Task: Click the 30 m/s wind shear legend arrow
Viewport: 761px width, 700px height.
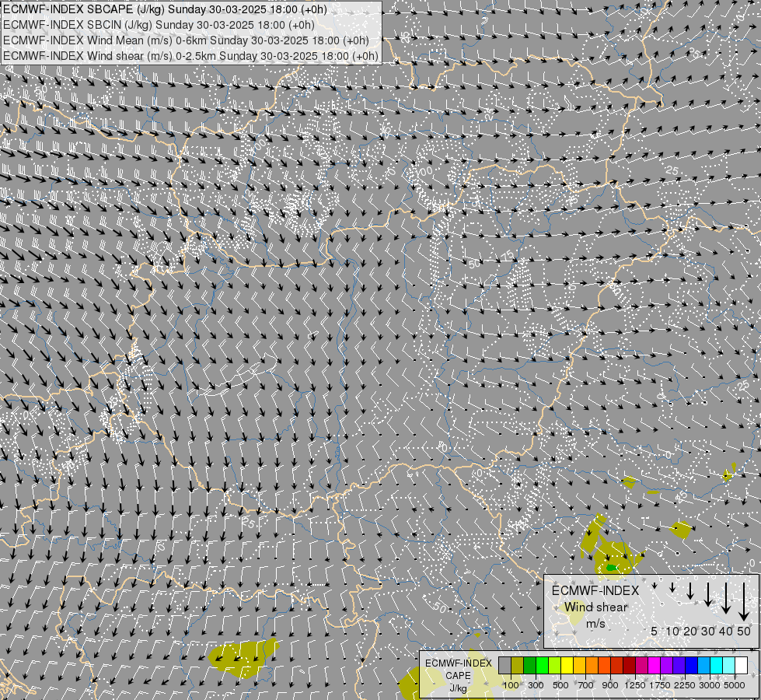Action: point(708,594)
